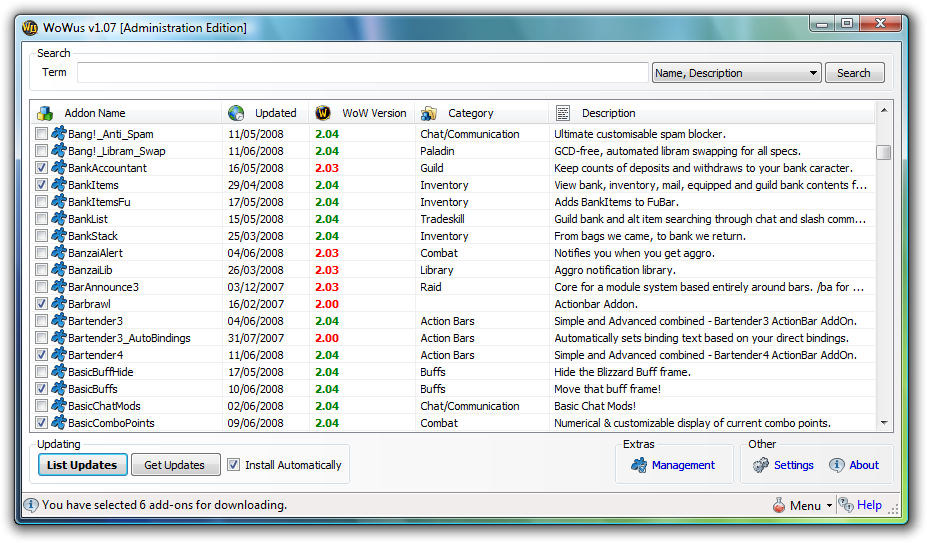Image resolution: width=927 pixels, height=543 pixels.
Task: Click the puzzle icon beside Barbrawl
Action: coord(59,304)
